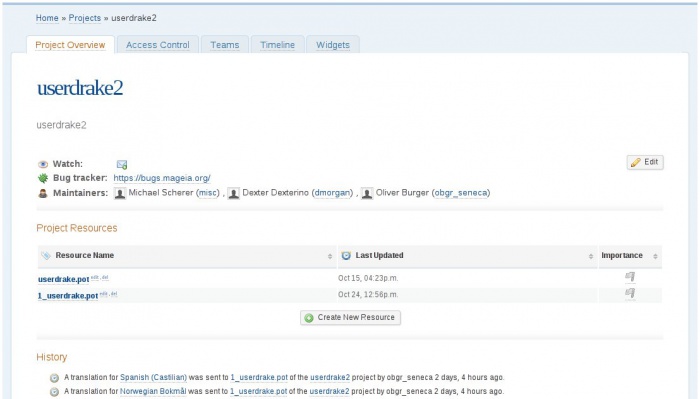Click the userdrake2 page title
The width and height of the screenshot is (700, 399).
click(80, 88)
